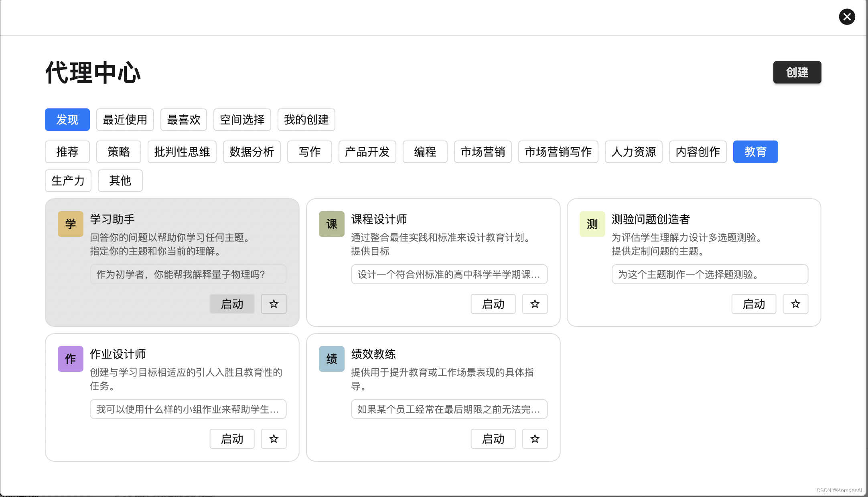Favorite 绩效教练 with its star icon

click(x=535, y=439)
